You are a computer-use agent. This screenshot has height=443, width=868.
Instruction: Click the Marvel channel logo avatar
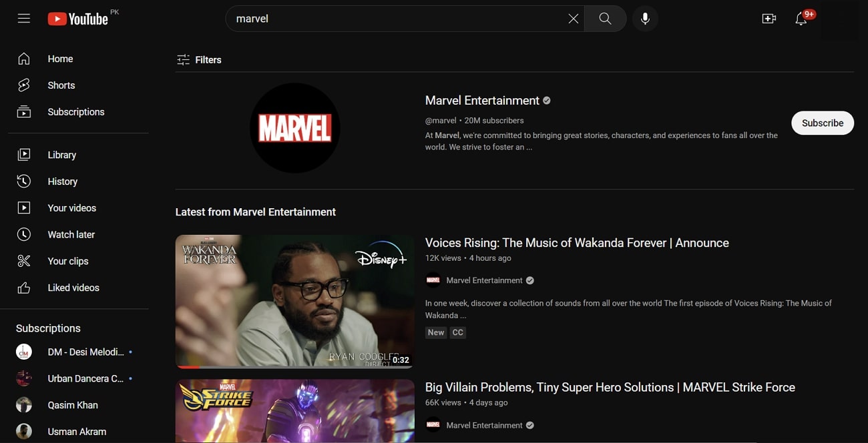point(295,128)
